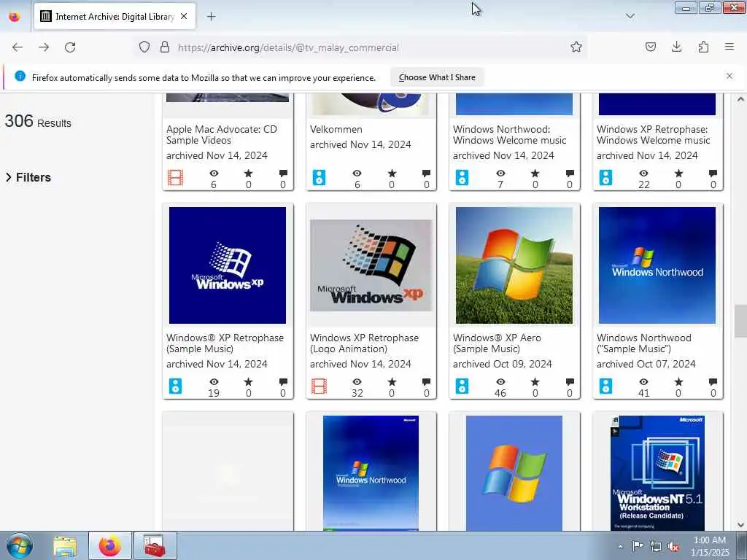This screenshot has height=560, width=747.
Task: Click the Windows XP Aero grass thumbnail
Action: [514, 265]
